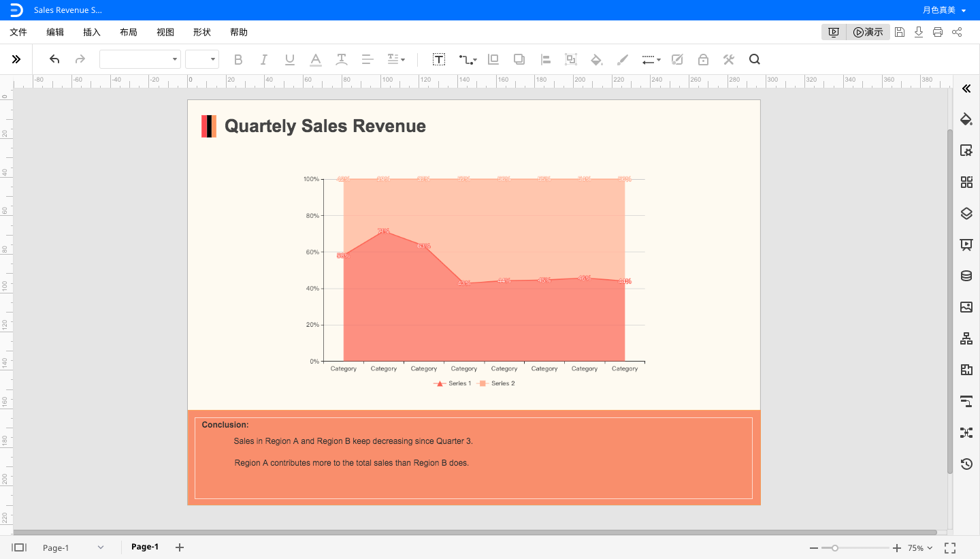Open the 视图 menu

165,32
